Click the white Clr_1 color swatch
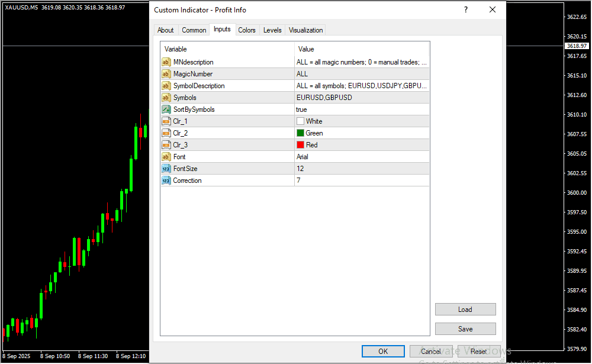The image size is (592, 364). [x=300, y=121]
